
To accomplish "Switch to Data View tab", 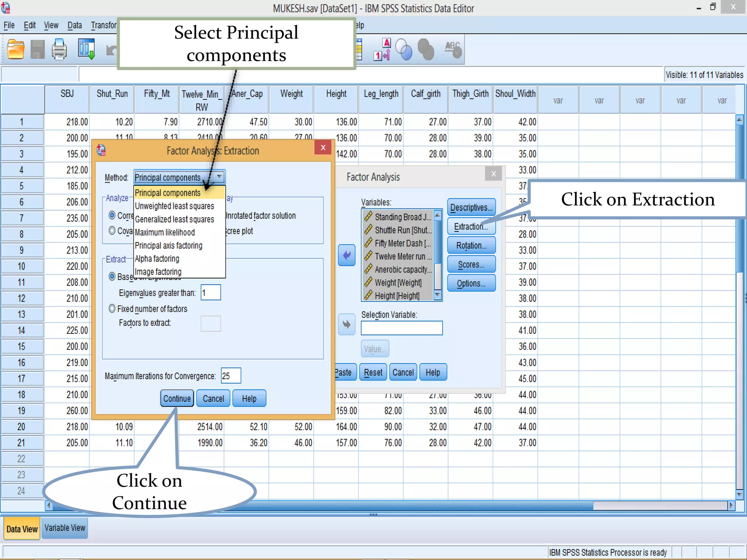I will tap(22, 529).
